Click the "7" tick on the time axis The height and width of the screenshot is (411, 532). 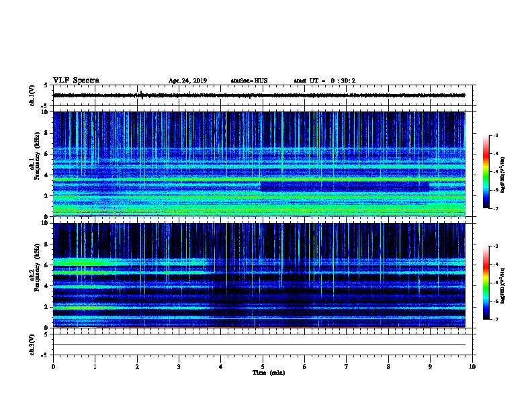[x=347, y=367]
